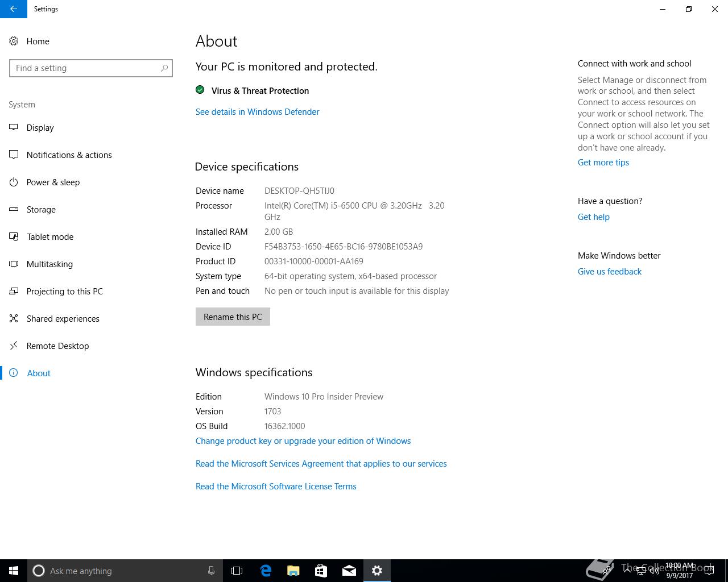Click the Give us feedback link
Image resolution: width=728 pixels, height=582 pixels.
[x=610, y=272]
